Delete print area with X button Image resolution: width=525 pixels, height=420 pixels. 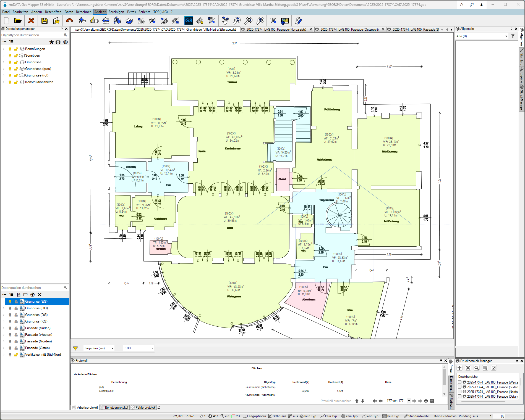(x=468, y=368)
